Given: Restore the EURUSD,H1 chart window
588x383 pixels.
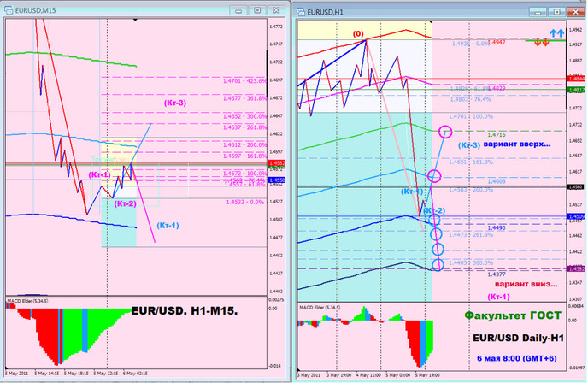Looking at the screenshot, I should click(556, 12).
